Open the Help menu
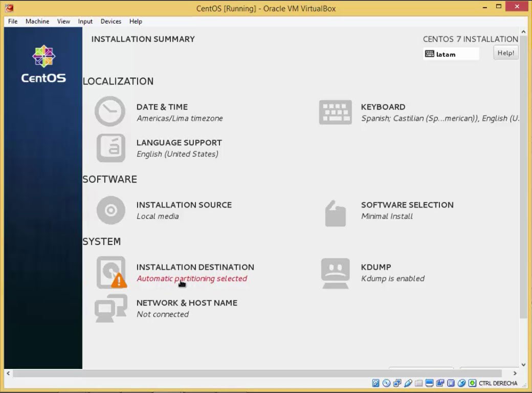Image resolution: width=532 pixels, height=393 pixels. (x=136, y=21)
